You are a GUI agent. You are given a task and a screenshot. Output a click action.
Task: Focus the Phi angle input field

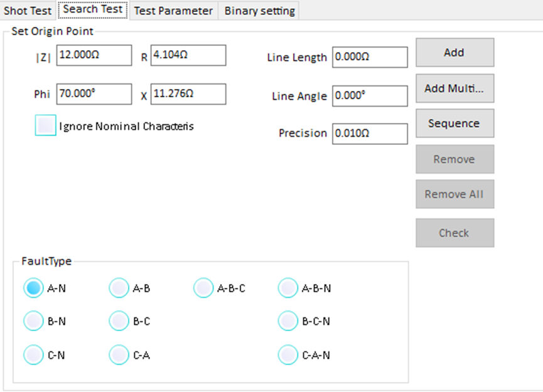pos(94,94)
